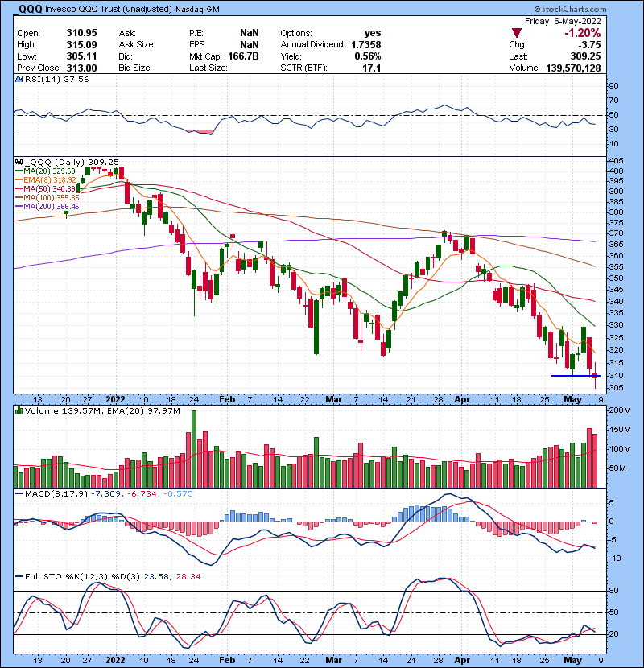The height and width of the screenshot is (668, 644).
Task: Click the header Volume value 139,570,128
Action: point(573,68)
